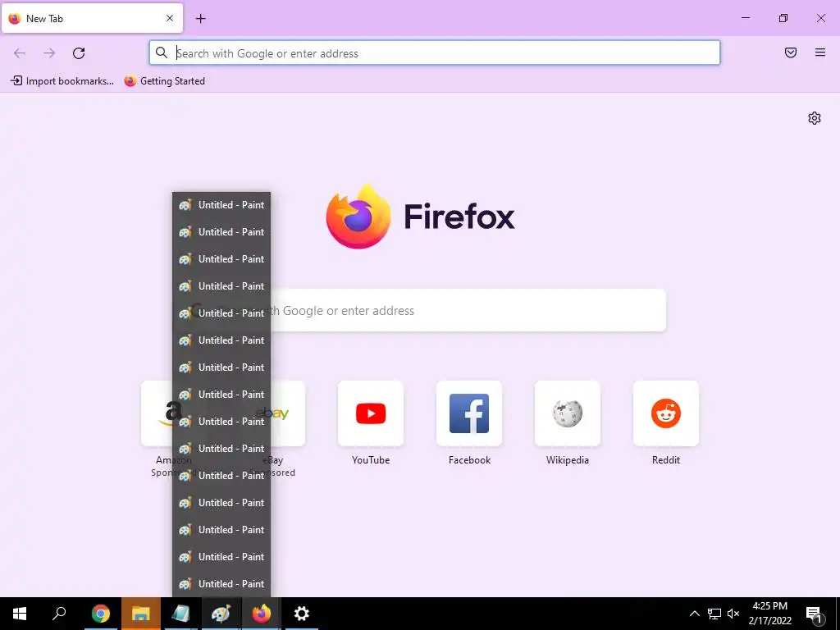The height and width of the screenshot is (630, 840).
Task: Open the Save to Pocket icon
Action: [x=791, y=52]
